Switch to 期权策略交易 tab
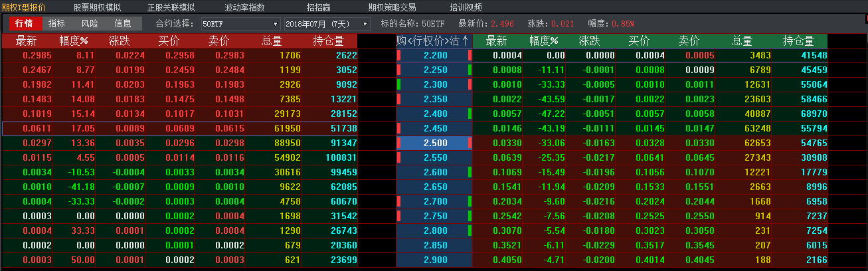The image size is (868, 271). [392, 7]
